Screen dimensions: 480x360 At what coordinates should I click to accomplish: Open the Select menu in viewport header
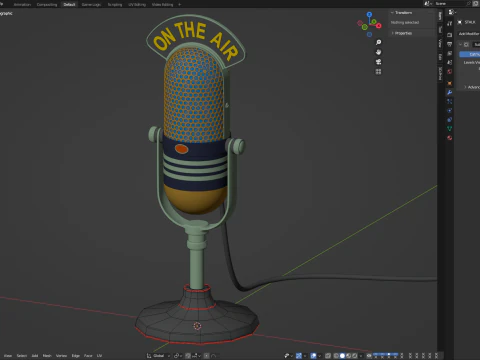tap(22, 356)
